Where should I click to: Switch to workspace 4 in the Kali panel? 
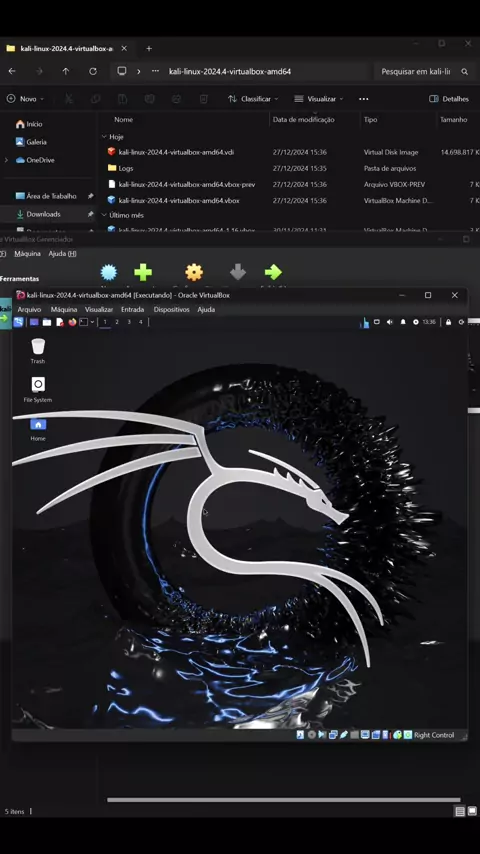click(141, 322)
